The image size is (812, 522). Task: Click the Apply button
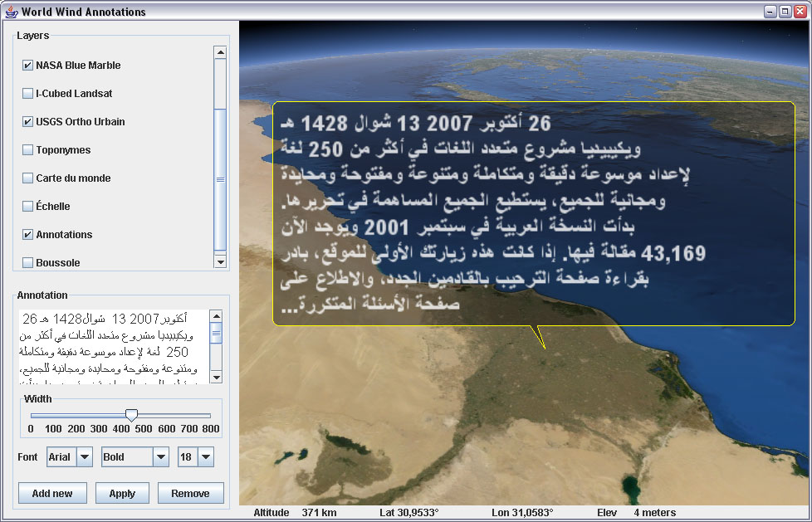[x=122, y=493]
